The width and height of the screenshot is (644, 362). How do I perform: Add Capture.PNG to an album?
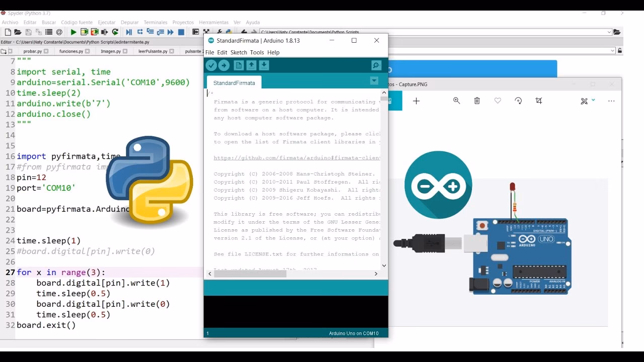point(416,101)
